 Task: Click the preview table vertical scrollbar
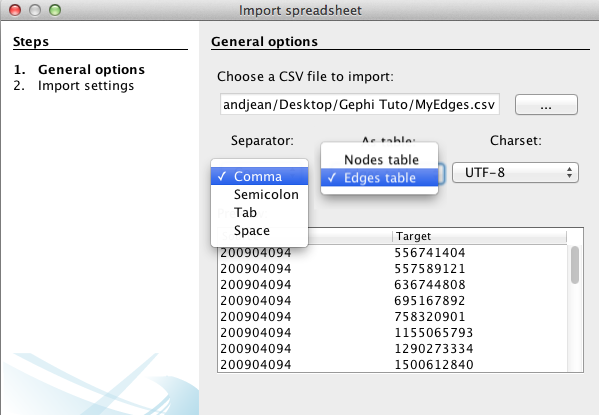click(575, 265)
